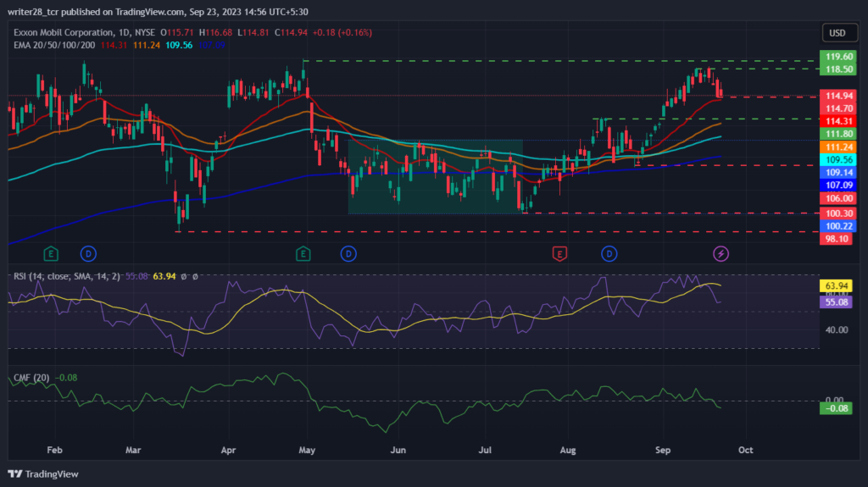This screenshot has height=487, width=868.
Task: Click the May label on time axis
Action: 307,450
